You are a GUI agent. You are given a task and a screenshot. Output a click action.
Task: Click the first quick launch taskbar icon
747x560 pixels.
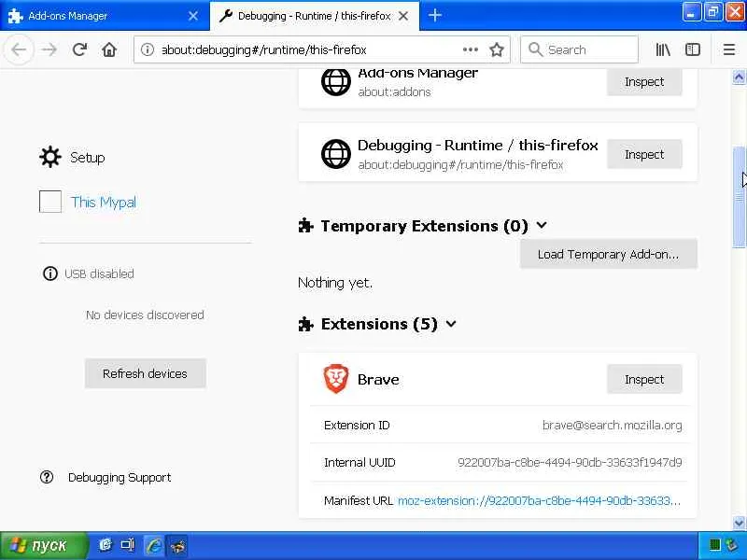pyautogui.click(x=105, y=545)
